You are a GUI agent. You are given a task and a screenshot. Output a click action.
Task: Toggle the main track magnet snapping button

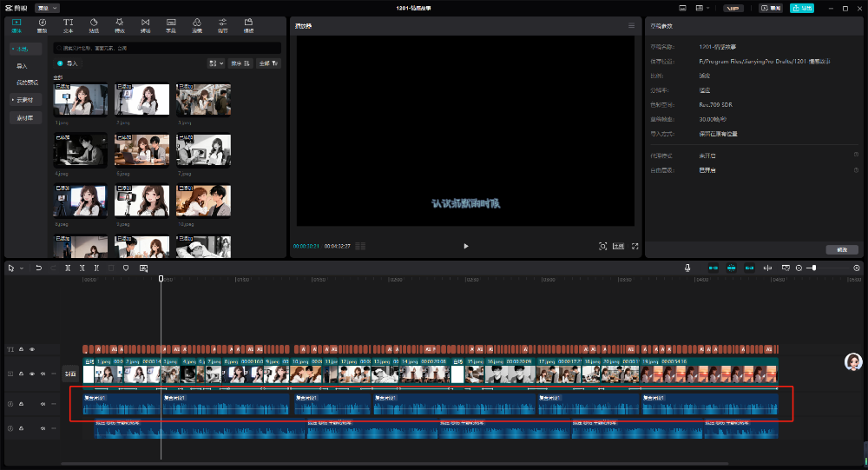(x=713, y=268)
